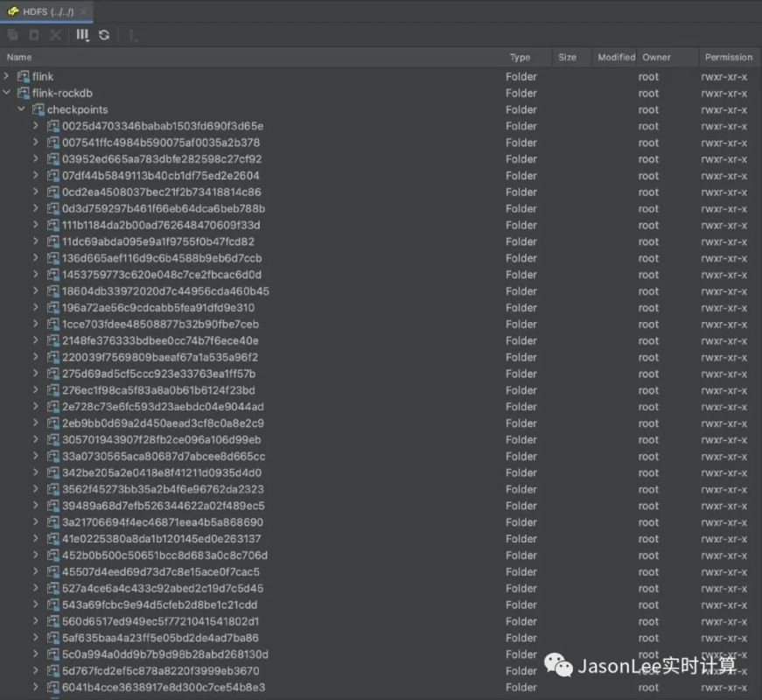Sort by the Name column header
The width and height of the screenshot is (762, 700).
[x=19, y=57]
